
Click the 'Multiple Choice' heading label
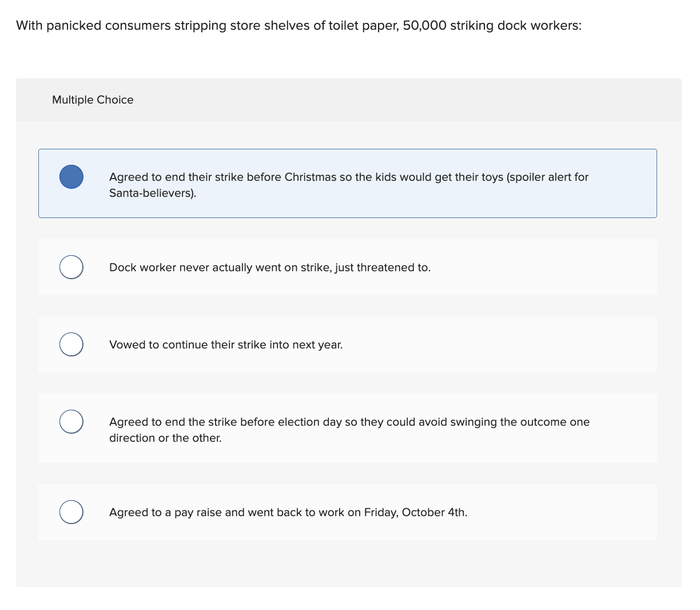[x=93, y=100]
